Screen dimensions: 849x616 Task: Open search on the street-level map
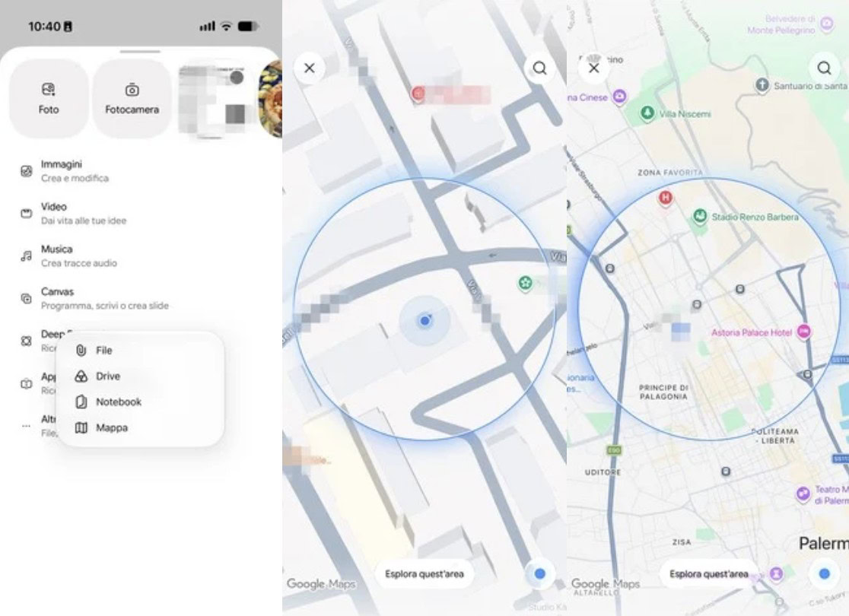[x=539, y=68]
